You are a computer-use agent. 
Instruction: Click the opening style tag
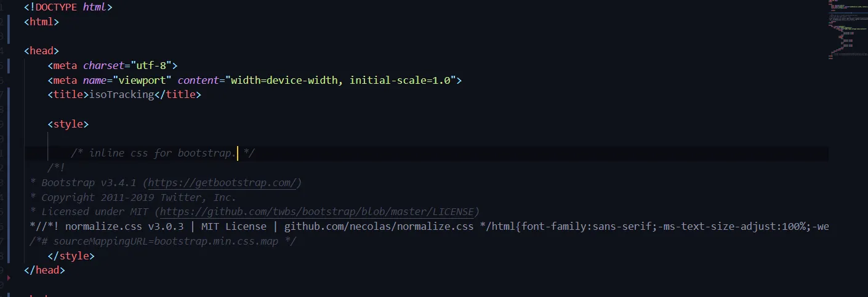click(x=68, y=124)
